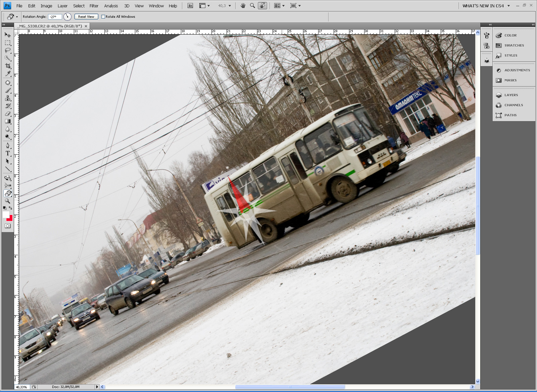Enable the Rotate All Windows checkbox
The height and width of the screenshot is (392, 537).
[103, 16]
